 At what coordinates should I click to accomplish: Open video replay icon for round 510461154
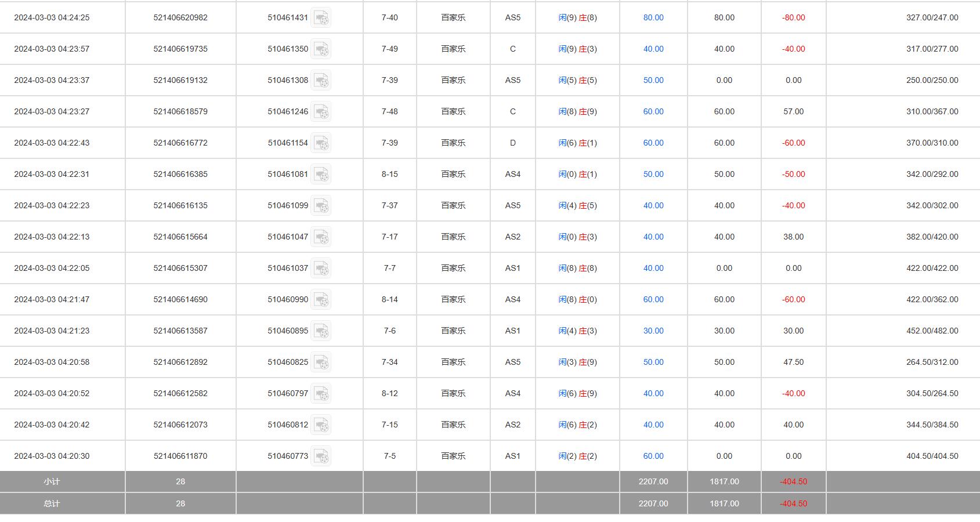(x=321, y=143)
